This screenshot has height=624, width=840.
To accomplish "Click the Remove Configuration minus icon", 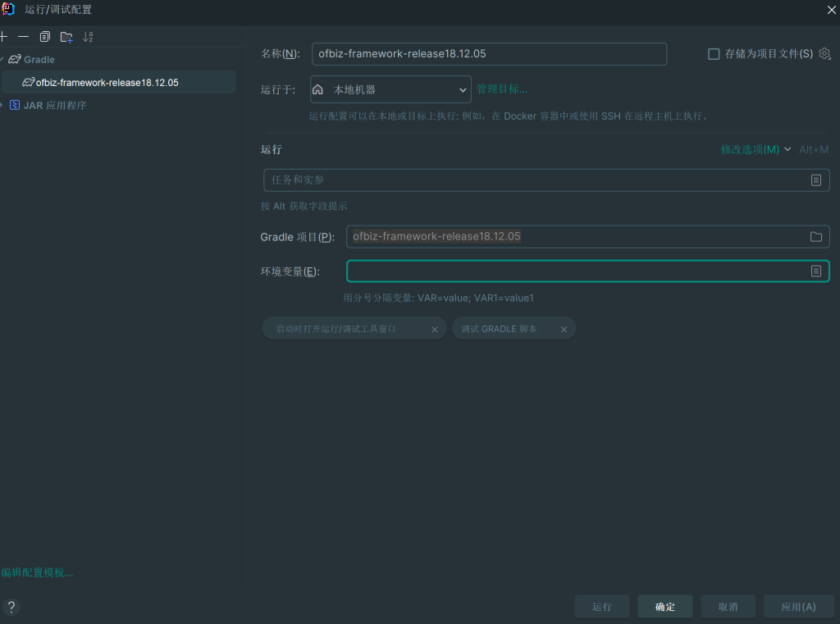I will coord(23,36).
